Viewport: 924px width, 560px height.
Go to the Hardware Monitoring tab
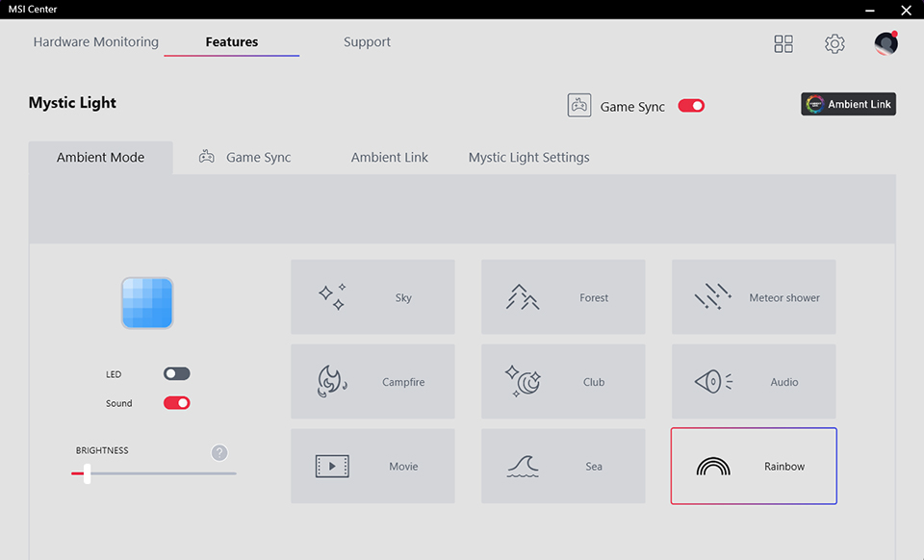coord(96,41)
